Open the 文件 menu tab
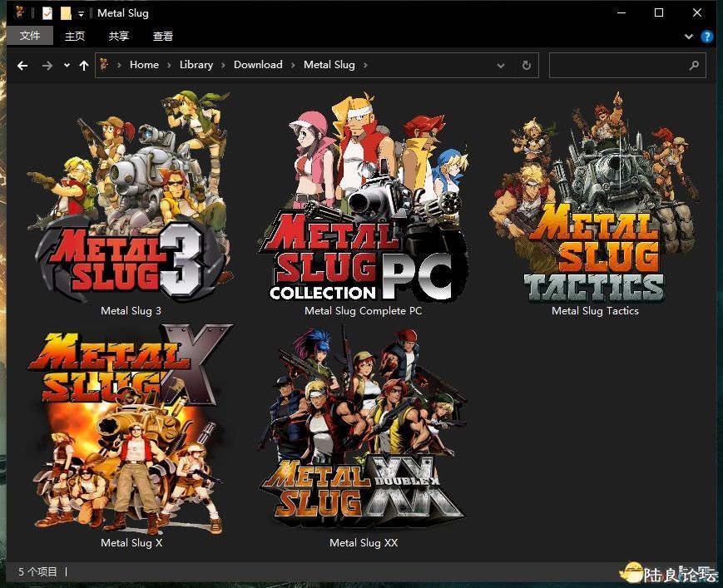723x588 pixels. 30,36
